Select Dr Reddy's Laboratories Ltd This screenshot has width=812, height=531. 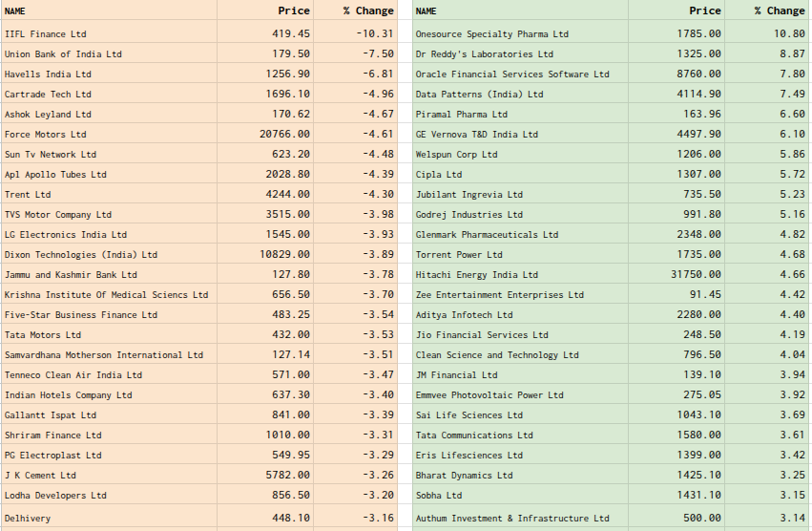coord(484,53)
